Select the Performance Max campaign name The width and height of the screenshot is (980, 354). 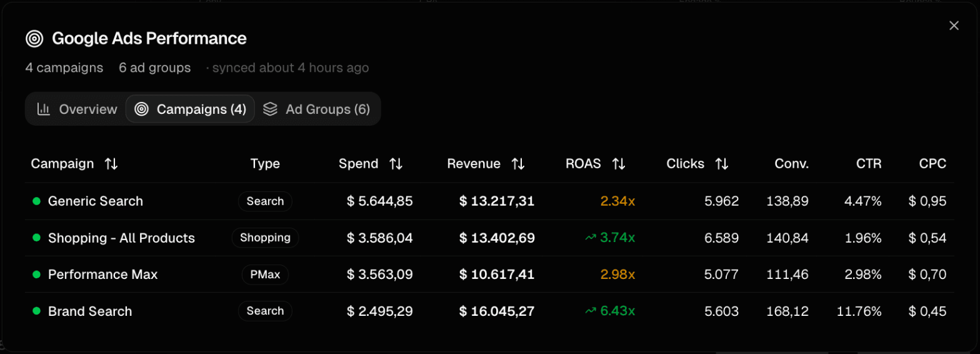tap(103, 275)
